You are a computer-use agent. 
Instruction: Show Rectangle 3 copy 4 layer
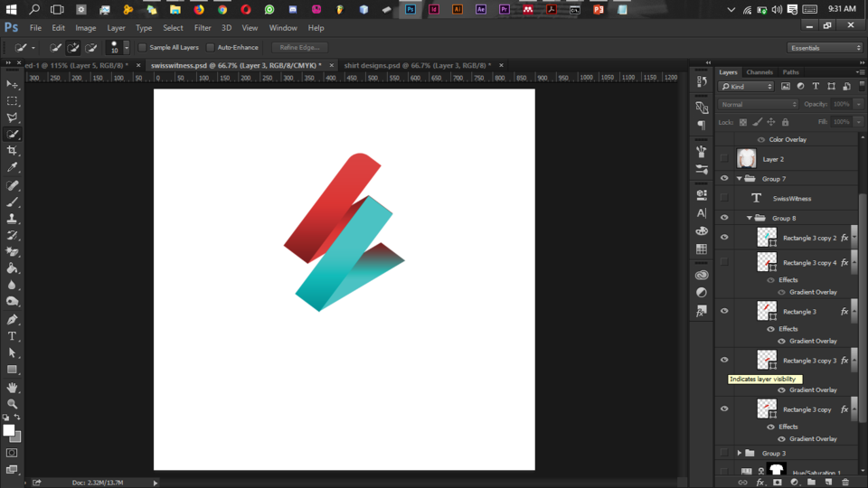point(724,262)
